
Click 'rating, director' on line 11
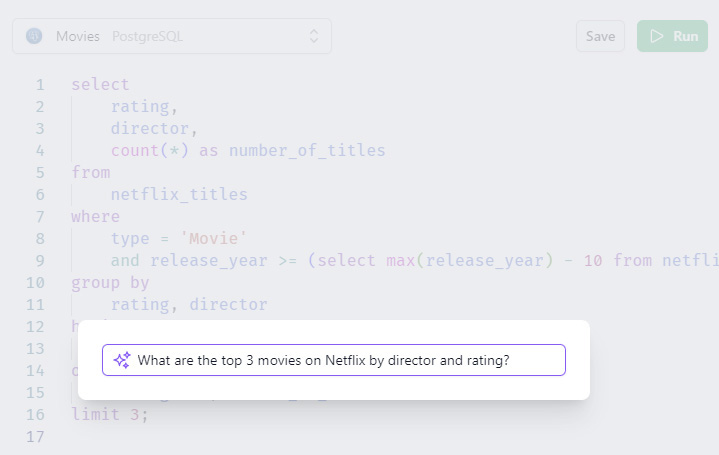coord(189,305)
